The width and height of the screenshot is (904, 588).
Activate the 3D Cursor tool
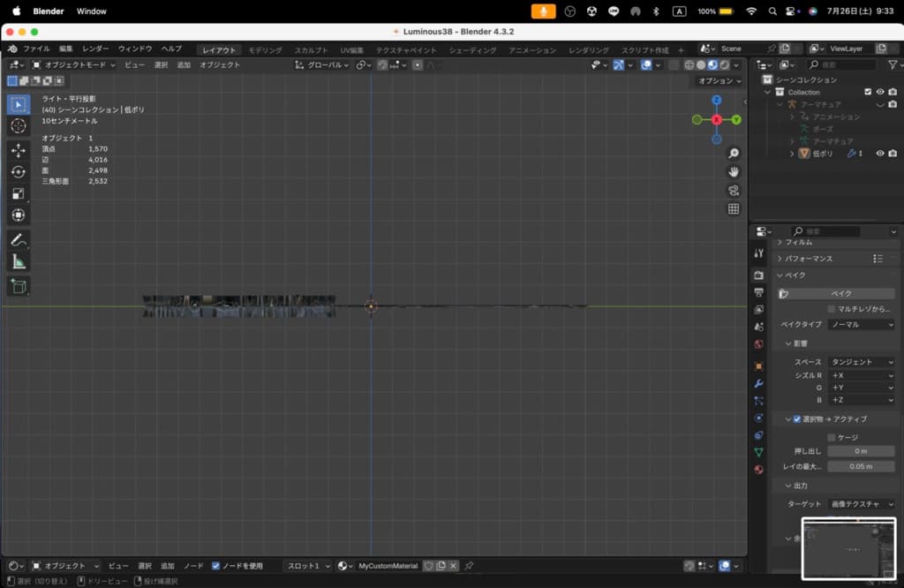point(19,126)
